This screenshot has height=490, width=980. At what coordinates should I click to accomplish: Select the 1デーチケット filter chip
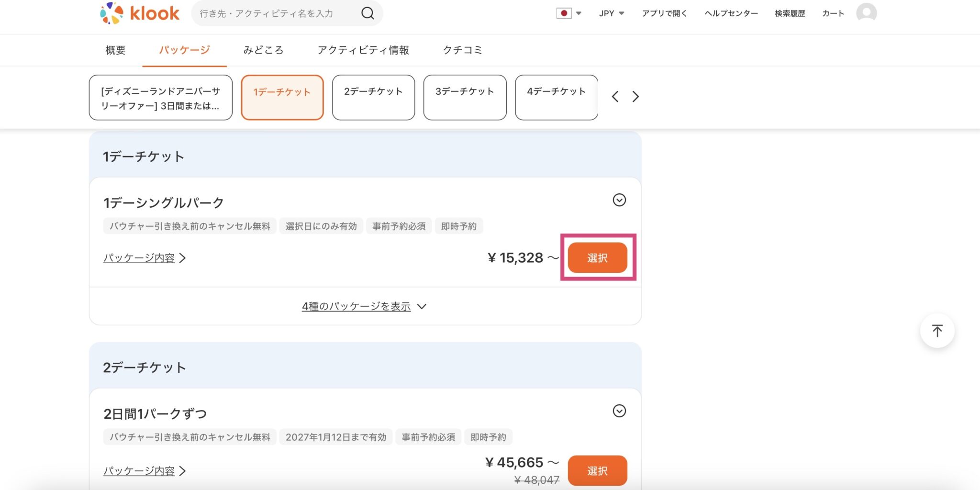282,97
